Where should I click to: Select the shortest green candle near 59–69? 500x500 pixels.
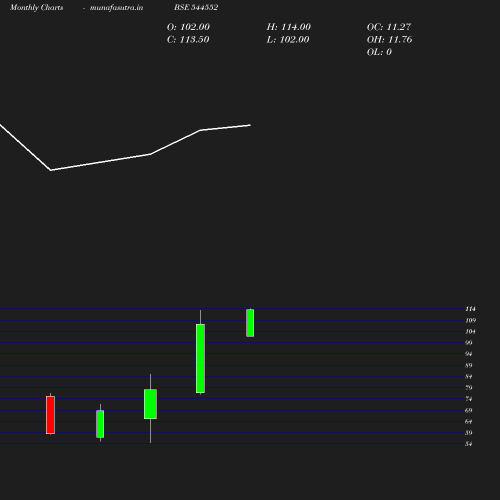tap(100, 424)
